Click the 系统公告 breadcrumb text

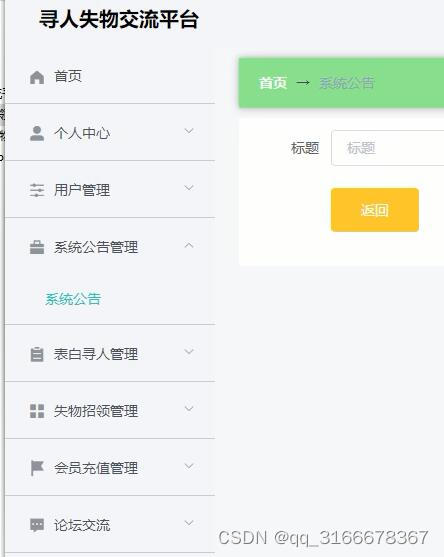[347, 83]
